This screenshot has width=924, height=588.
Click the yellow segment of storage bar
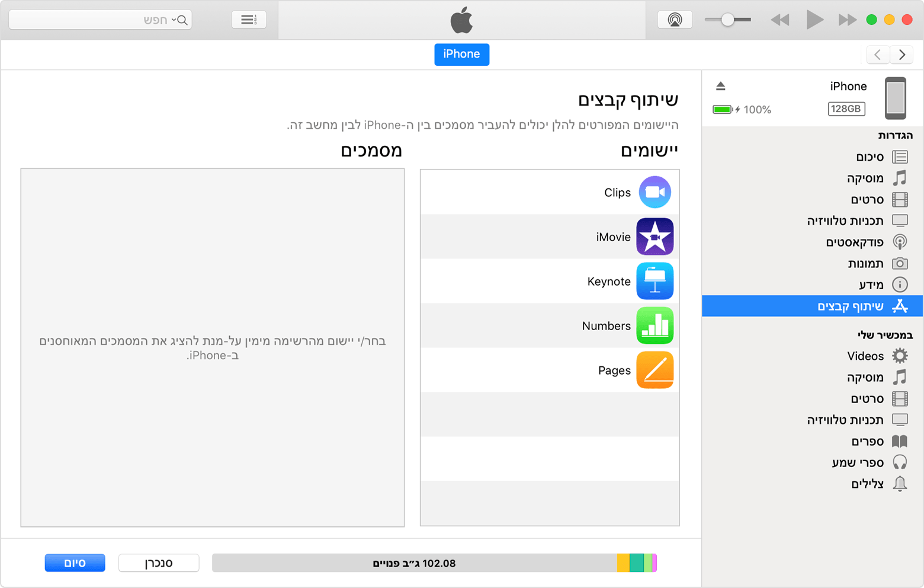623,563
